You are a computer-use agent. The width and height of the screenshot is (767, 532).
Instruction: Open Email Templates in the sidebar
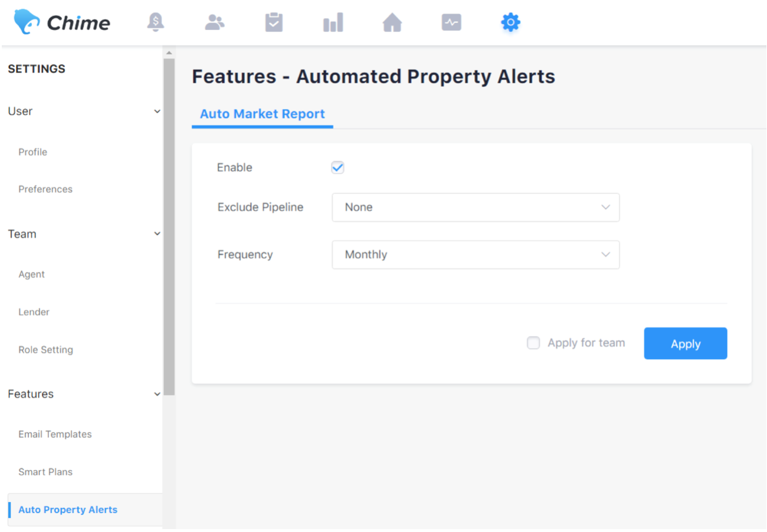coord(55,434)
